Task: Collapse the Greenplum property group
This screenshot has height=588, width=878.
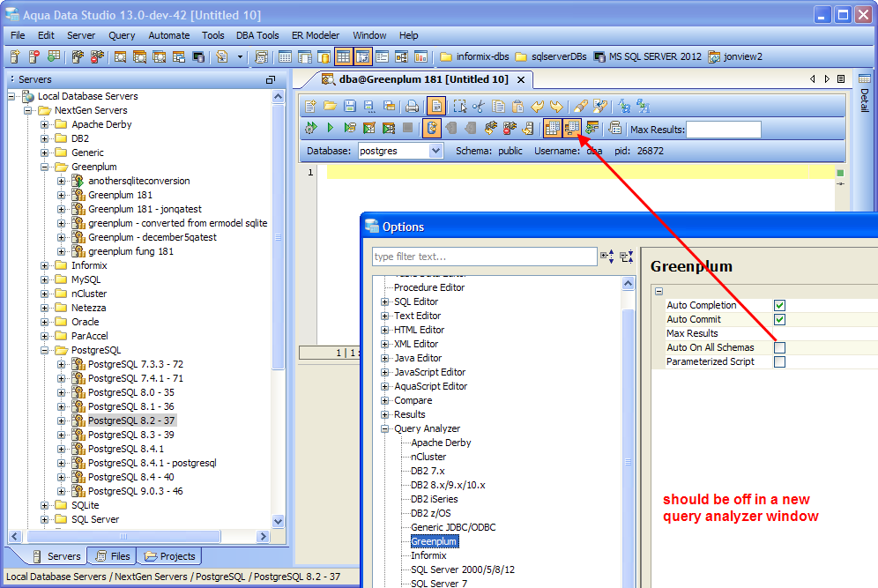Action: (659, 291)
